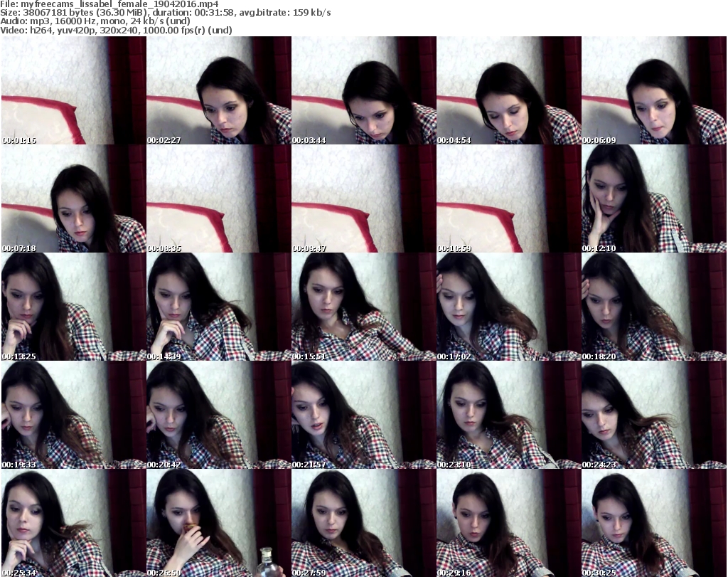
Task: Select the thumbnail at 00:25:34
Action: tap(74, 523)
